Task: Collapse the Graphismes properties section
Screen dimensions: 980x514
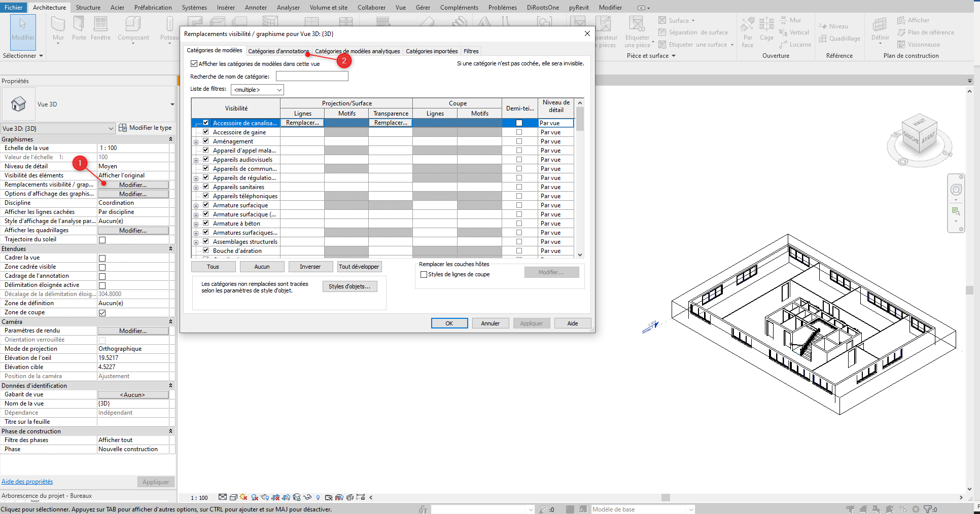Action: pos(170,139)
